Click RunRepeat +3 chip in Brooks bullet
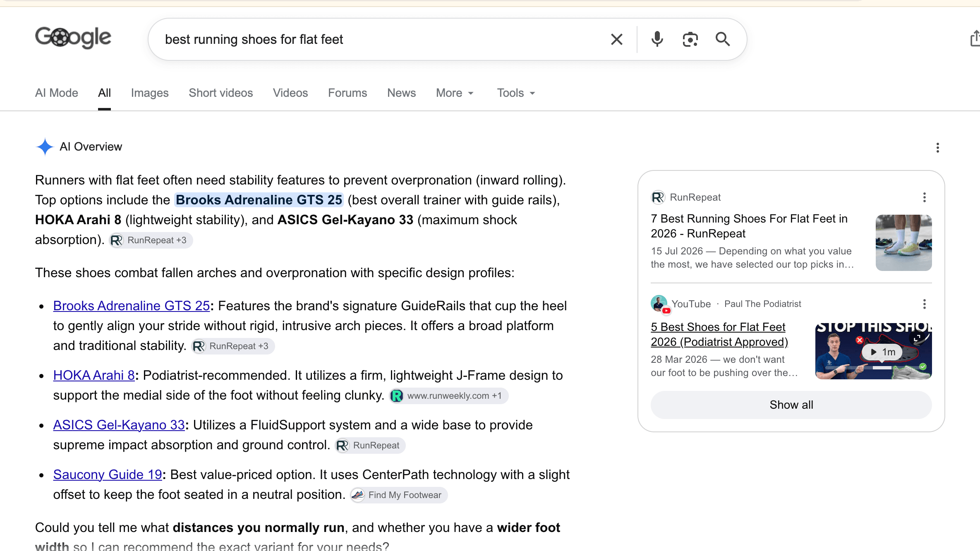 233,346
